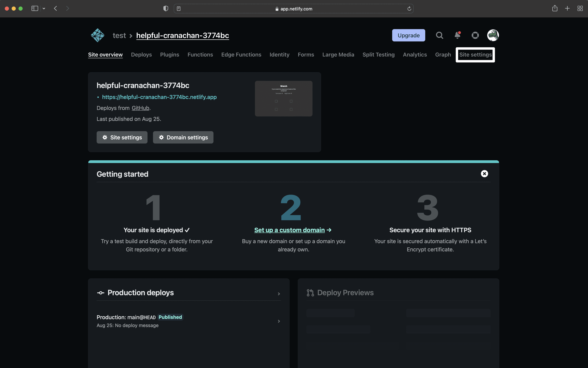Click the Netlify logo icon
588x368 pixels.
(x=97, y=35)
